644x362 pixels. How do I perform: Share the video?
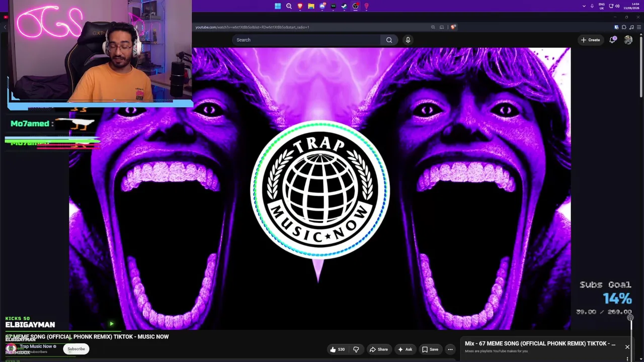[x=379, y=349]
